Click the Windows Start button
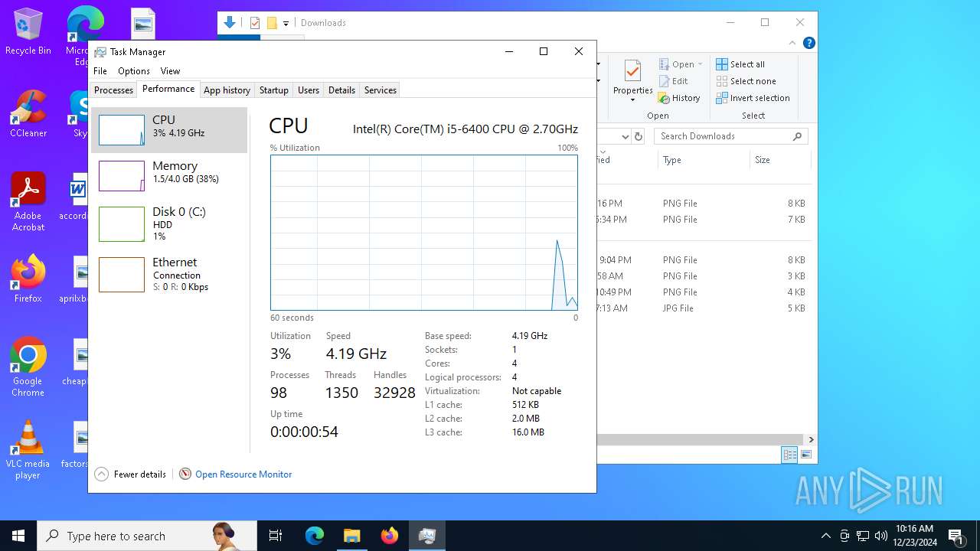Screen dimensions: 980x551 click(18, 536)
